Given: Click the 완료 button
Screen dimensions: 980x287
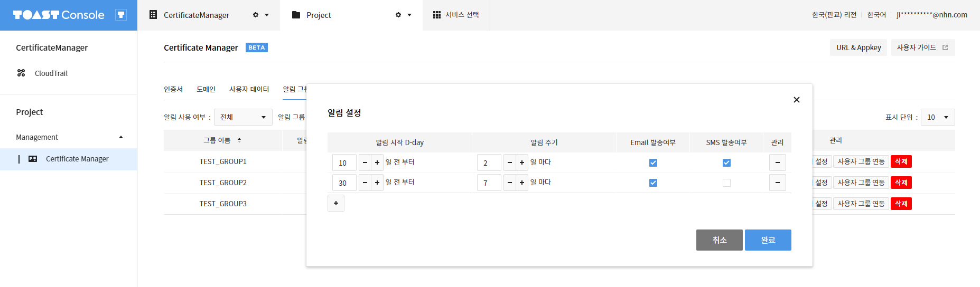Looking at the screenshot, I should pyautogui.click(x=768, y=240).
